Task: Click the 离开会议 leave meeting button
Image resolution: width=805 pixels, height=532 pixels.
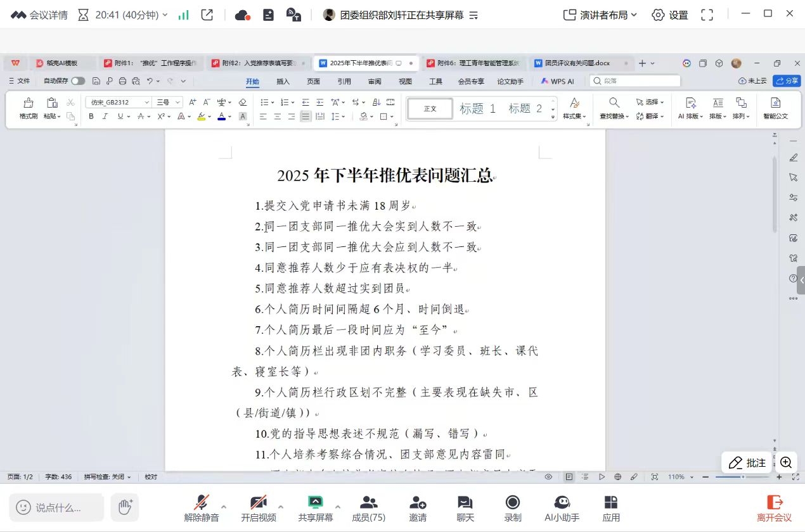Action: point(774,509)
